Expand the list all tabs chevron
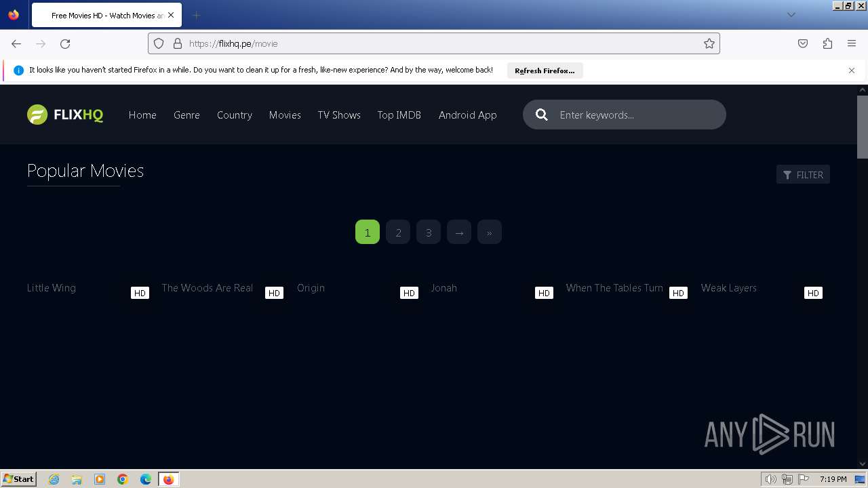868x488 pixels. (791, 15)
